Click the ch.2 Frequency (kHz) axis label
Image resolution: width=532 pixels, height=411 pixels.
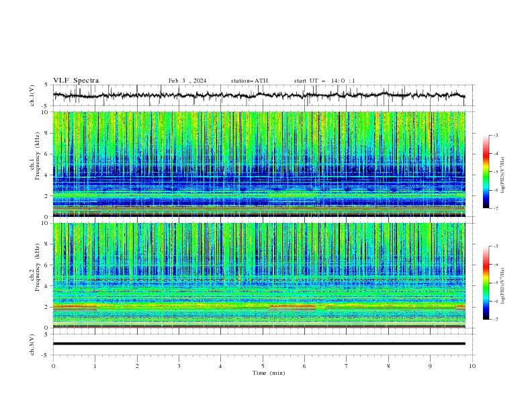35,267
